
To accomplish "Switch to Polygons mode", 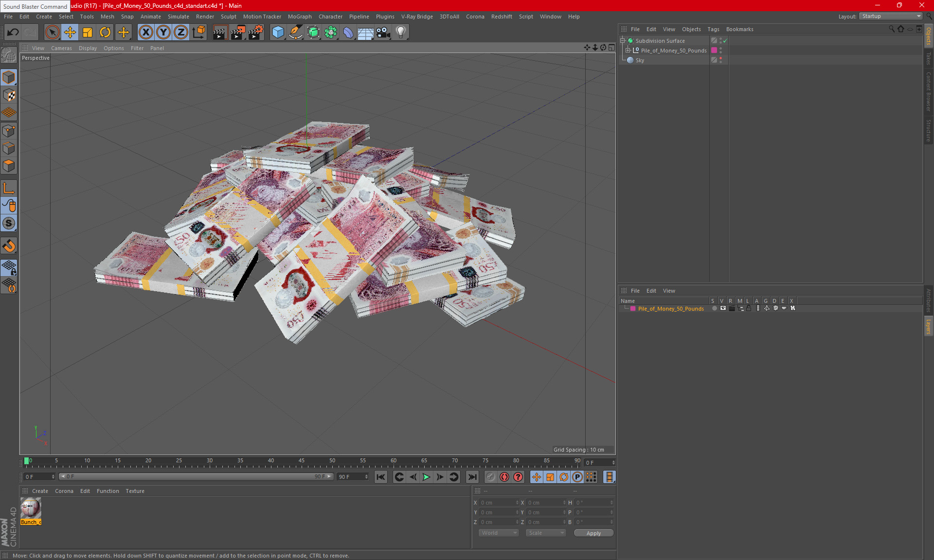I will point(9,166).
